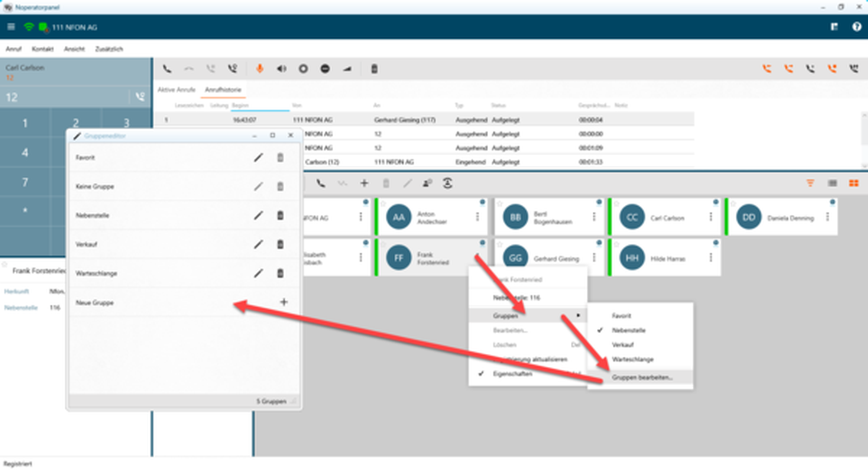Delete the Warteschlange group via trash icon
The height and width of the screenshot is (470, 868).
click(x=280, y=273)
